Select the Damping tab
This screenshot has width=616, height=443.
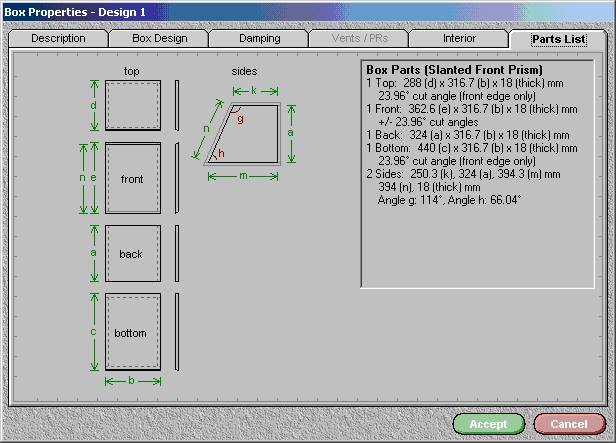pyautogui.click(x=259, y=38)
